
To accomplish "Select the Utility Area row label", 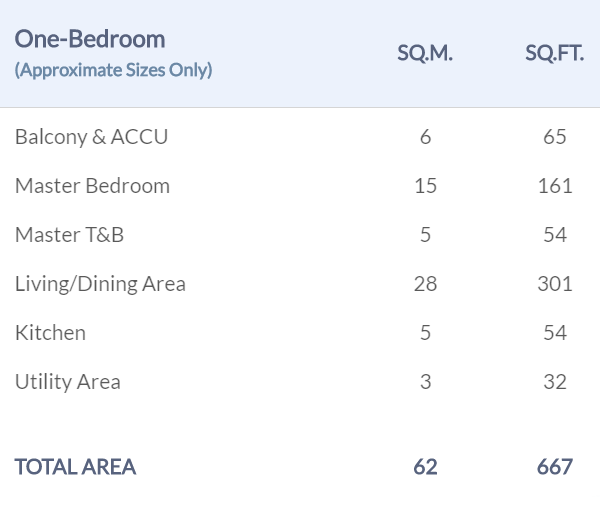I will (67, 382).
